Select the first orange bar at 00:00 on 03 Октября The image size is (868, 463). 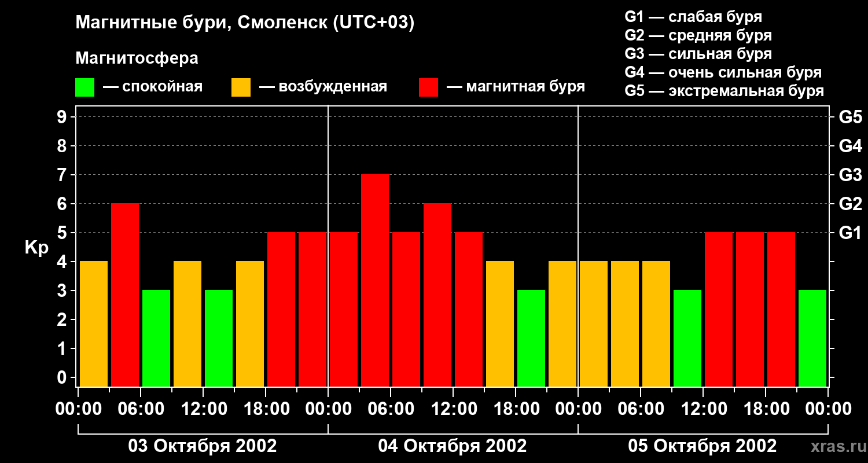tap(94, 324)
